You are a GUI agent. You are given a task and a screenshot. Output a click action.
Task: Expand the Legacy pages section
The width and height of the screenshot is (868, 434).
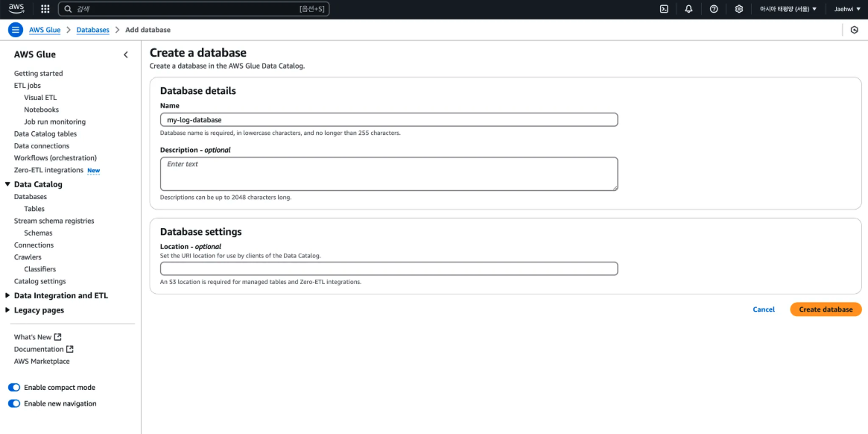tap(7, 310)
